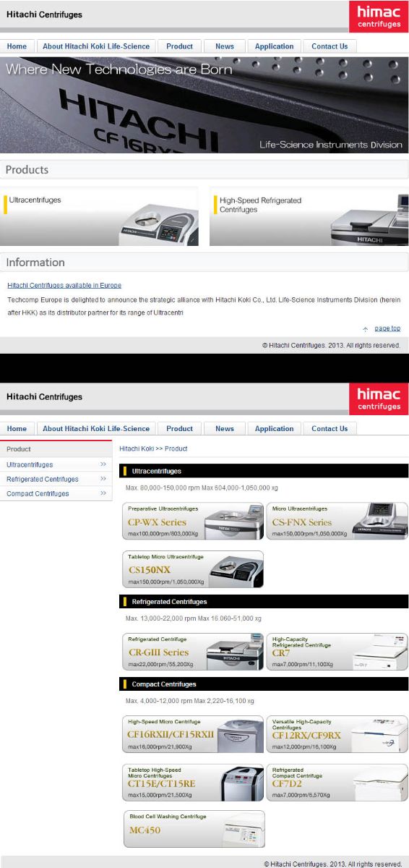
Task: Open Contact Us tab on banner home page
Action: coord(330,46)
